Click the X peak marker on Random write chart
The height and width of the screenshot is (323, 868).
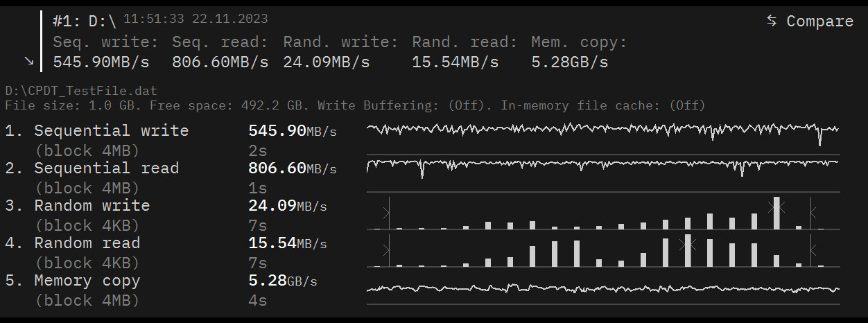point(776,205)
